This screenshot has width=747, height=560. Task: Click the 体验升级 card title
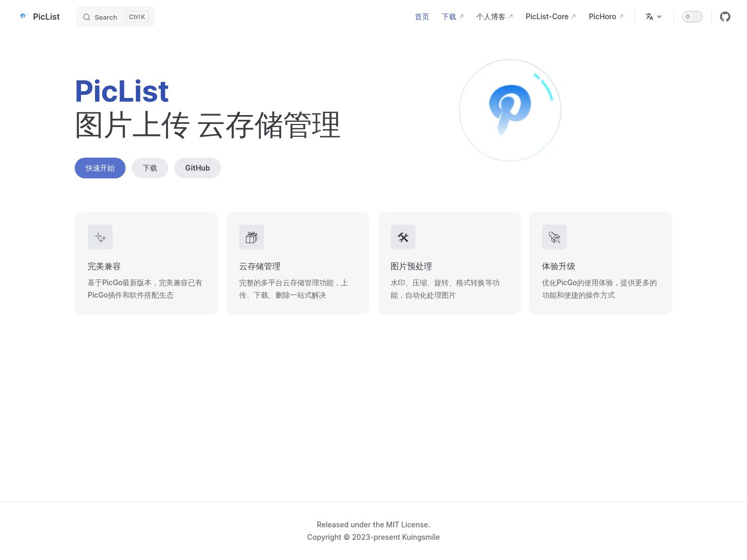(x=559, y=267)
